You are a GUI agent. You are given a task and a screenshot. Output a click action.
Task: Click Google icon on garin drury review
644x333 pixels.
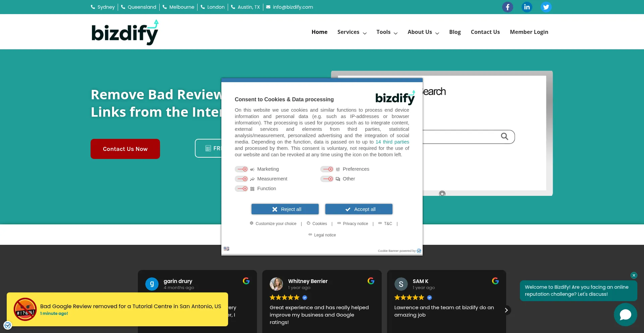pos(246,281)
